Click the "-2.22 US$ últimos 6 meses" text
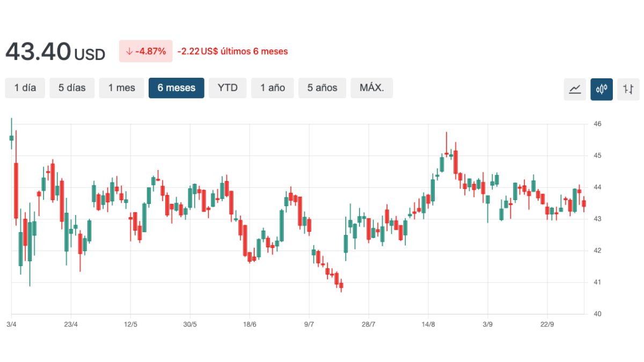 pyautogui.click(x=232, y=51)
